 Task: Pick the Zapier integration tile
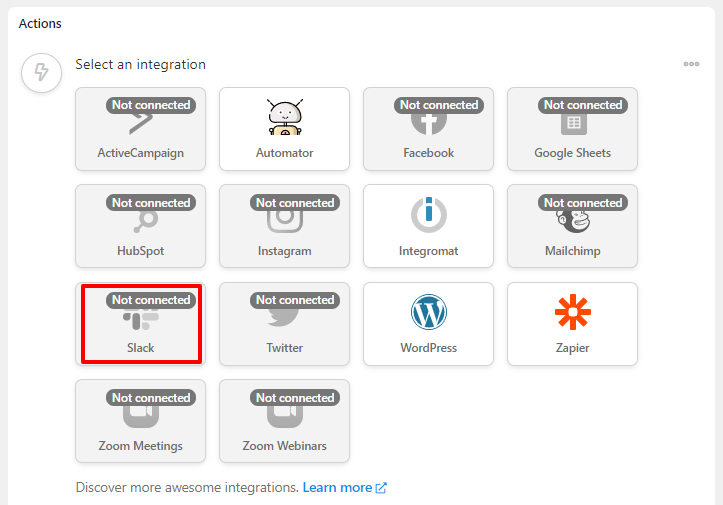pos(572,324)
